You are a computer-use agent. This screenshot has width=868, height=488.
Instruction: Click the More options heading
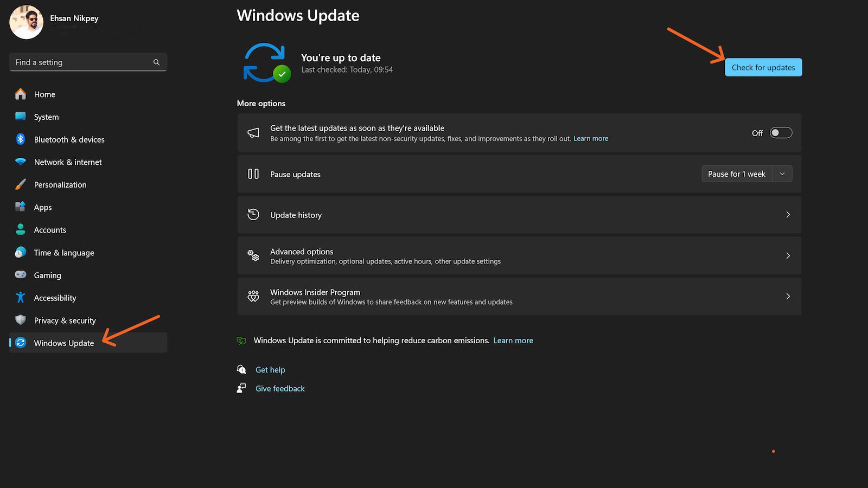[x=261, y=104]
